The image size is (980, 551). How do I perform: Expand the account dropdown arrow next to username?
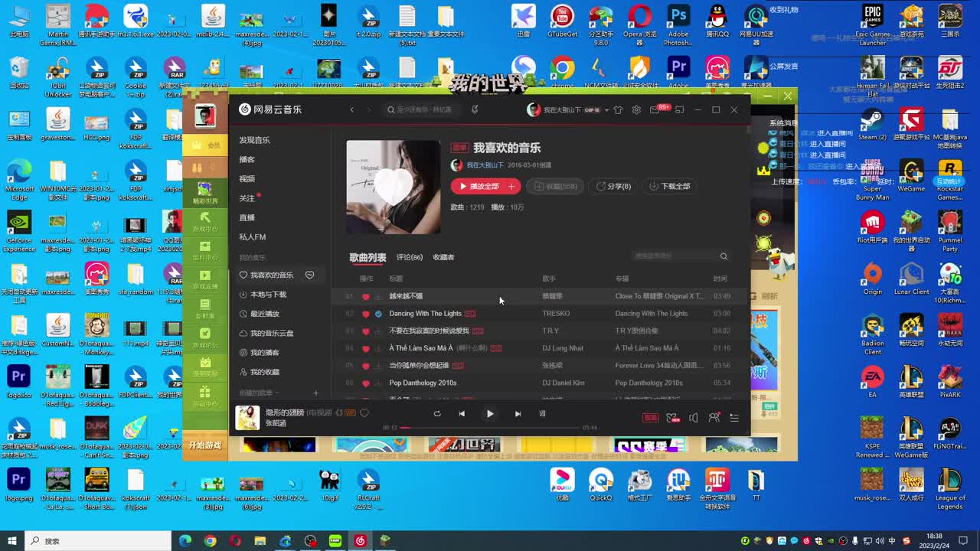tap(606, 110)
